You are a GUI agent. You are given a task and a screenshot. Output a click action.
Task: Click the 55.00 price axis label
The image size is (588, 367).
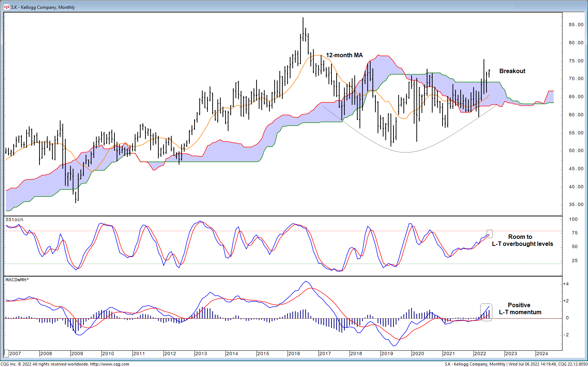point(576,133)
